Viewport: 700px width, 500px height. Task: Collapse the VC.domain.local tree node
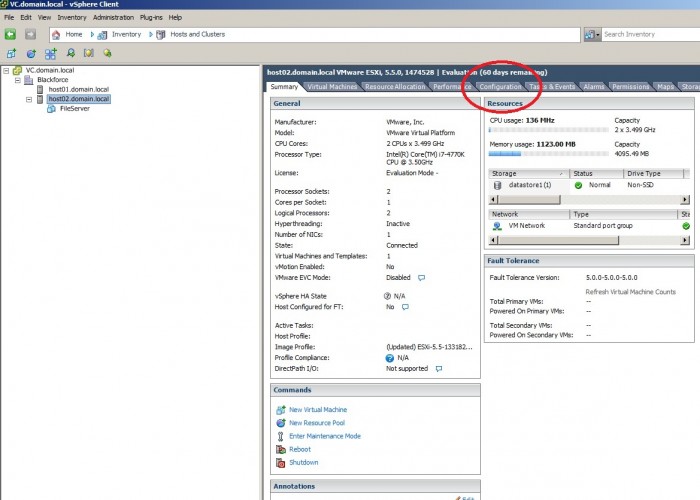[x=6, y=71]
